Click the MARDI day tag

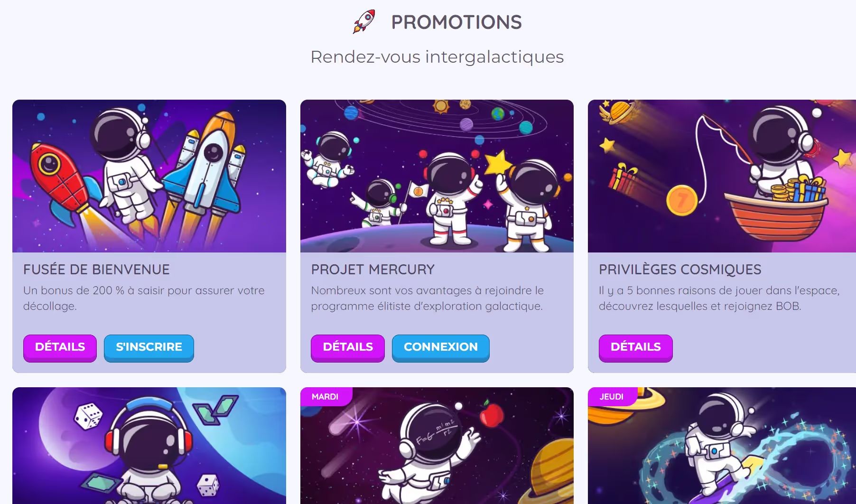tap(326, 397)
